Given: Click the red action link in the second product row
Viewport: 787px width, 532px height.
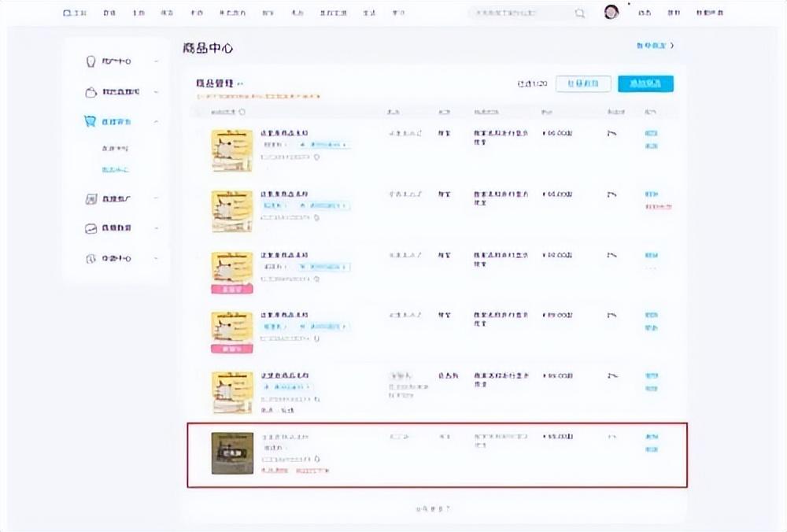Looking at the screenshot, I should pyautogui.click(x=658, y=207).
